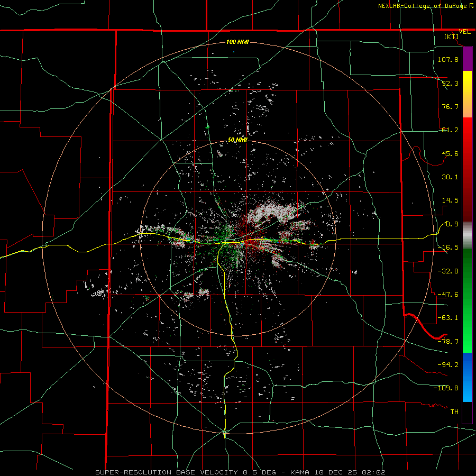Click the -94.2 scale value
This screenshot has width=476, height=476.
[x=448, y=364]
